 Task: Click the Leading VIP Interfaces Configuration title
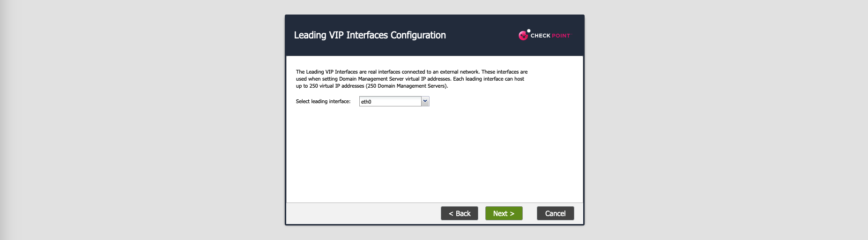370,35
